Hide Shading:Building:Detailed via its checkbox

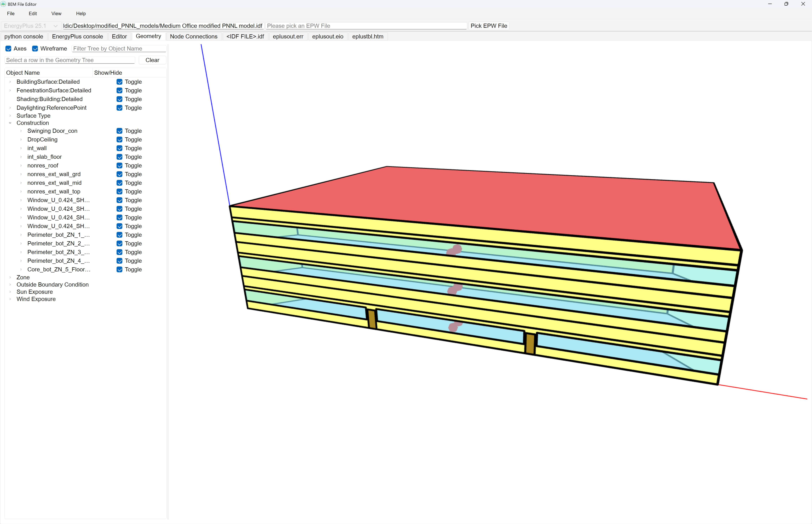(119, 99)
